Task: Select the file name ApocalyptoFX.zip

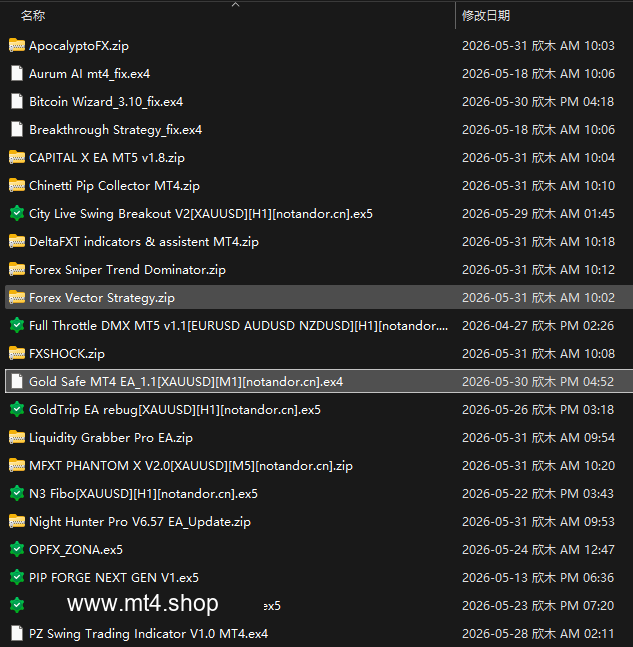Action: click(79, 45)
